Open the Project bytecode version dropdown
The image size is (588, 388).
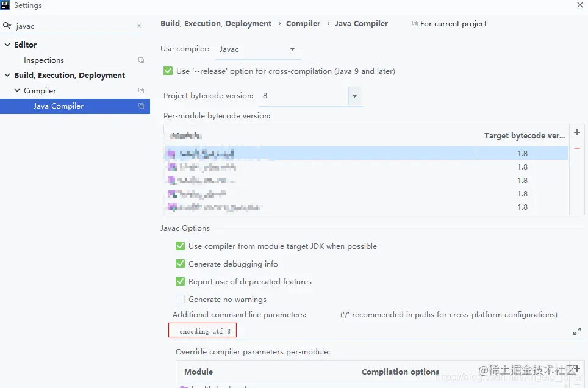[354, 96]
